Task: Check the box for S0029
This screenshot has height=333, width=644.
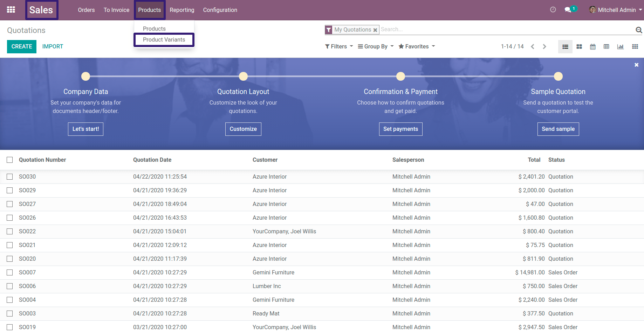Action: coord(10,191)
